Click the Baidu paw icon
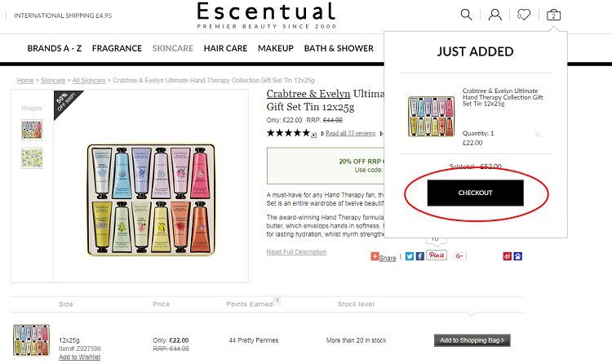The width and height of the screenshot is (612, 364). pos(518,256)
